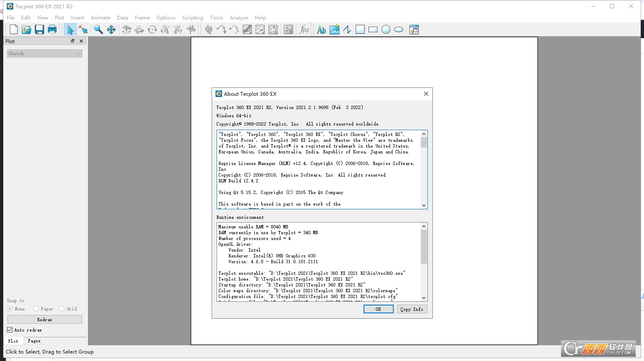
Task: Switch to the Plot tab at bottom
Action: (x=13, y=341)
